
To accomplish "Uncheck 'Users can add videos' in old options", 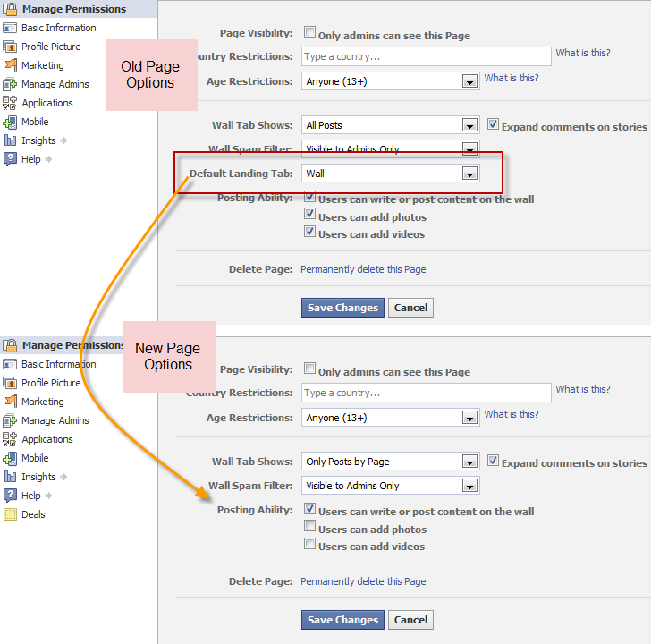I will point(309,232).
